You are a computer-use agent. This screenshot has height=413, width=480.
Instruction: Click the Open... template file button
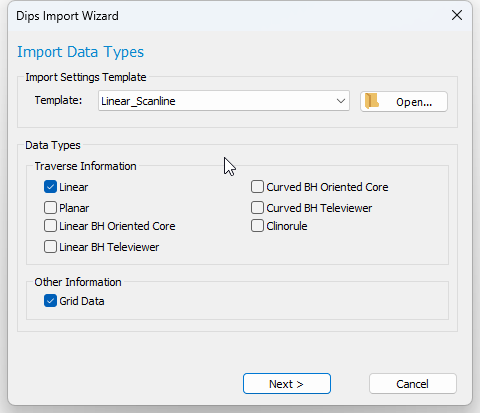pyautogui.click(x=404, y=102)
